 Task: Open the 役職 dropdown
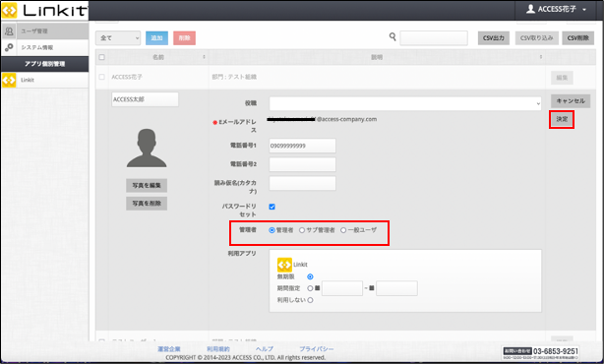405,103
